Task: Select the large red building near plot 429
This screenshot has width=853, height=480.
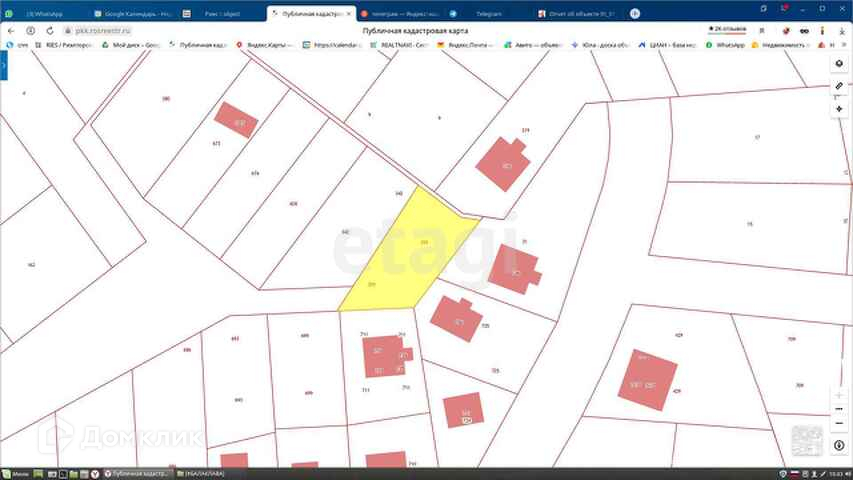Action: coord(647,380)
